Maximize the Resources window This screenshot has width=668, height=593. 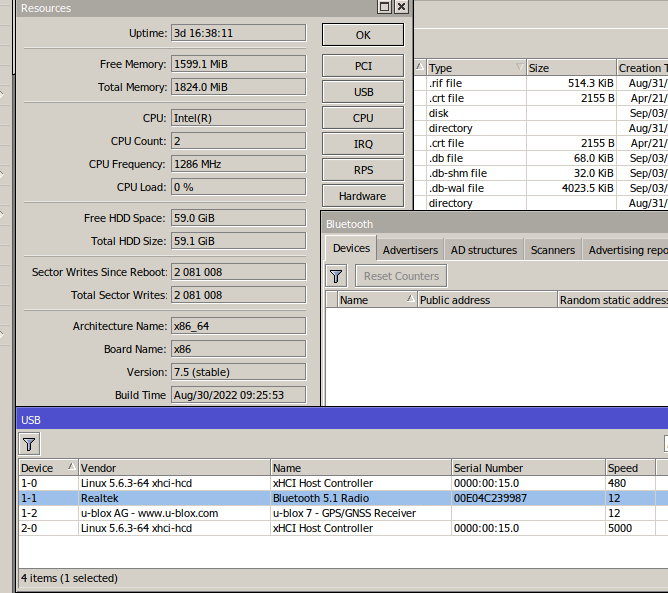coord(385,7)
